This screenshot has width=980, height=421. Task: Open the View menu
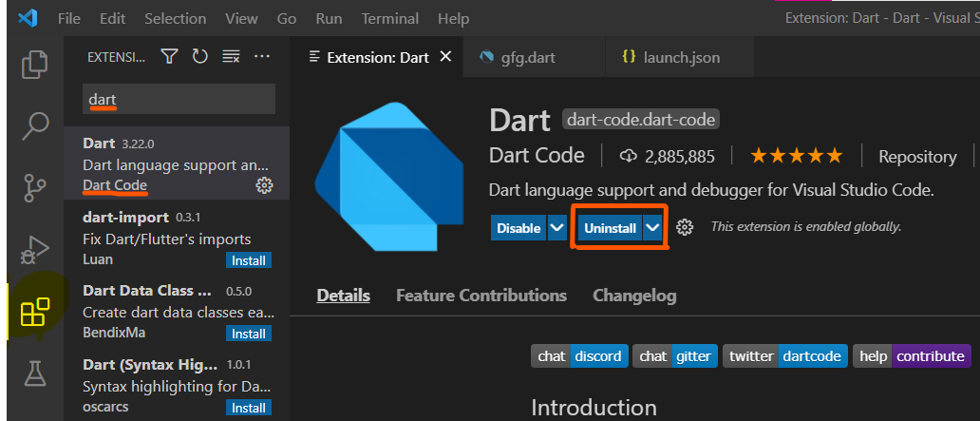pos(242,19)
